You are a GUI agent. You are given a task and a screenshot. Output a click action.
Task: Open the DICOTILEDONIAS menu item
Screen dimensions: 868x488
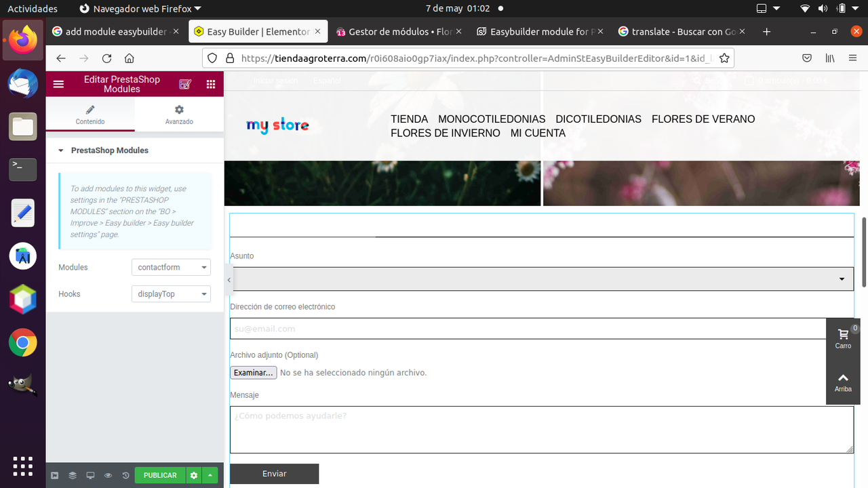click(598, 119)
